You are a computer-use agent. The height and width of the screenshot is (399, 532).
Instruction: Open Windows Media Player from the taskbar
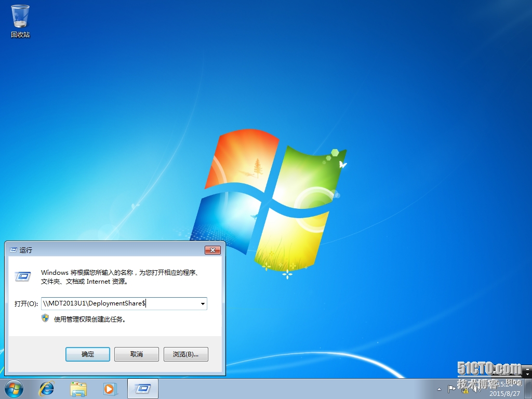pos(110,389)
